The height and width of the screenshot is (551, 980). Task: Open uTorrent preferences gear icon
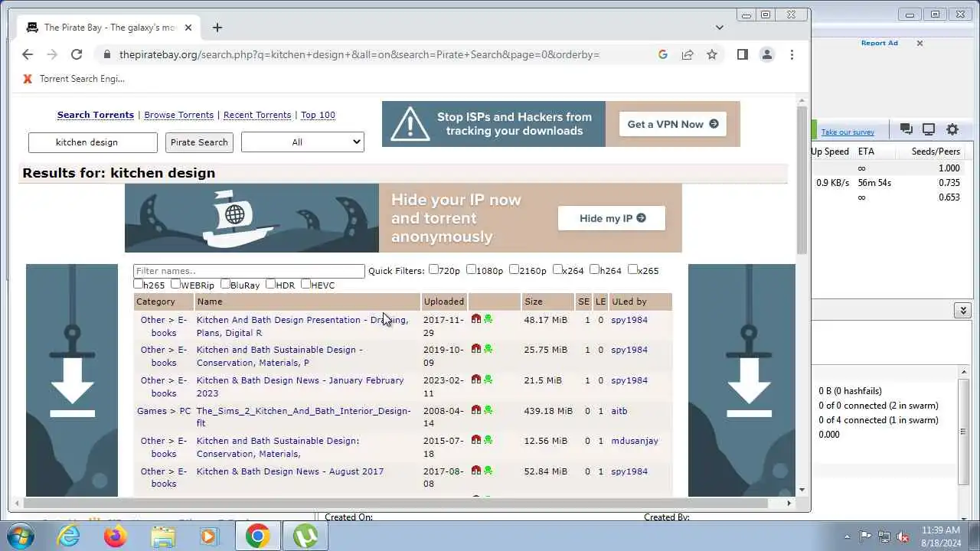tap(952, 129)
